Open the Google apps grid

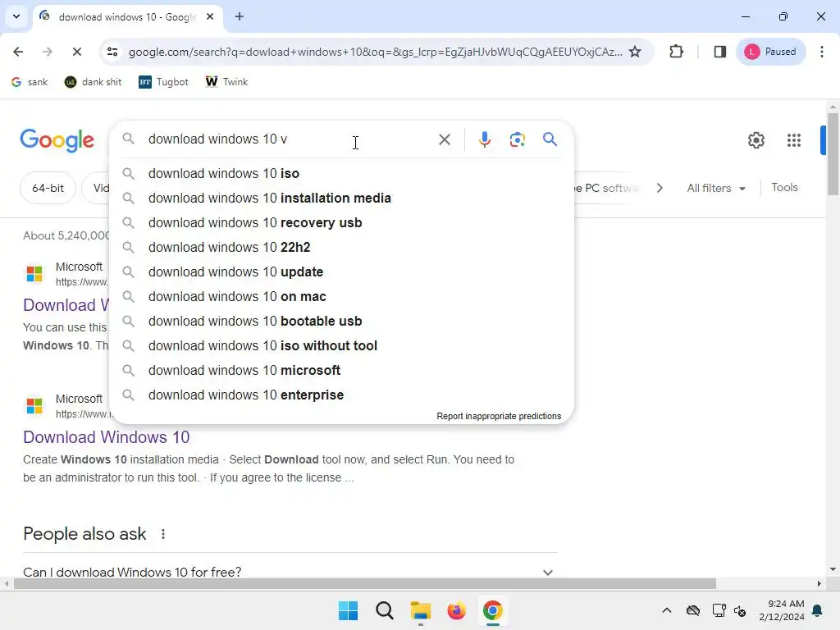click(x=794, y=140)
